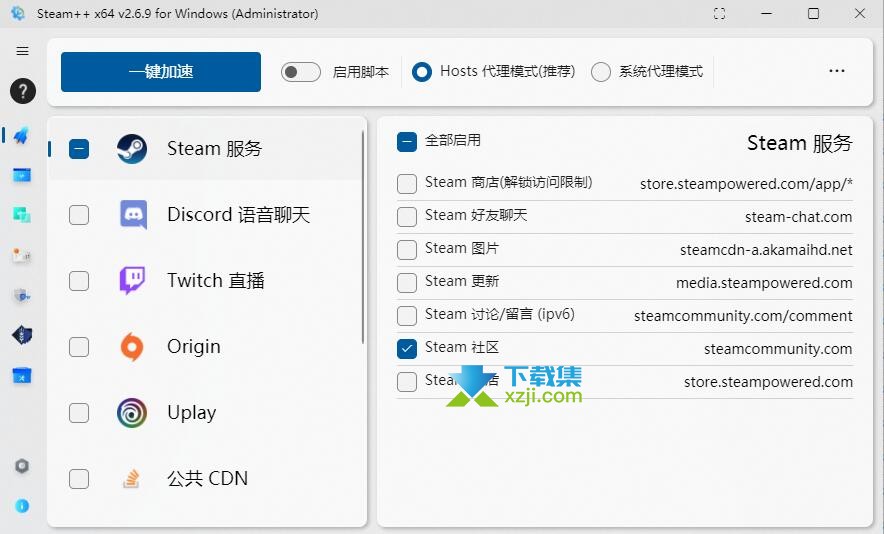The image size is (884, 534).
Task: Check Steam 更新 checkbox
Action: pos(406,283)
